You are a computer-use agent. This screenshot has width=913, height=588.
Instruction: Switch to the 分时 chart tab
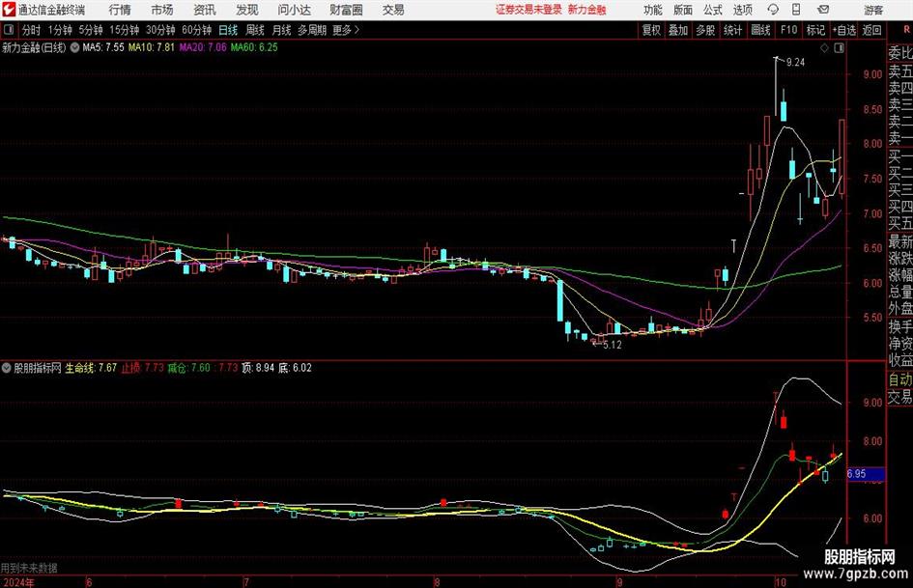click(31, 30)
